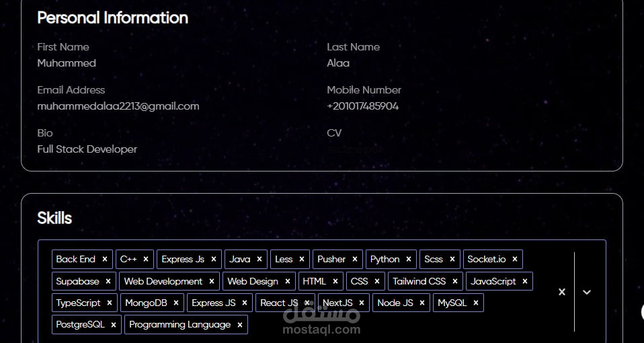Click the TypeScript tag label

click(79, 303)
